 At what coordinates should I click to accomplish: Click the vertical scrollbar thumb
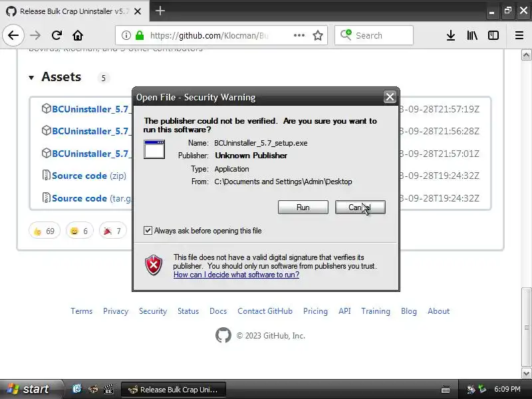526,327
